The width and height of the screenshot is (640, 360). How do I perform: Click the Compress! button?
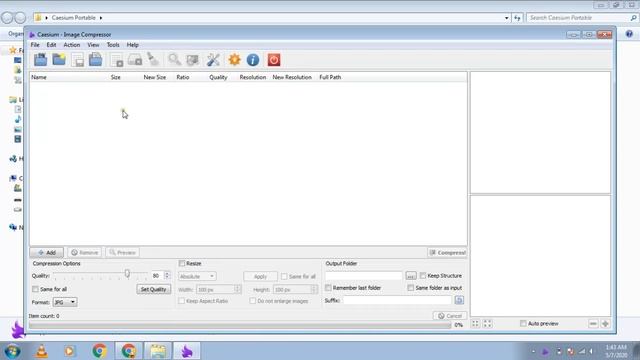(x=447, y=253)
